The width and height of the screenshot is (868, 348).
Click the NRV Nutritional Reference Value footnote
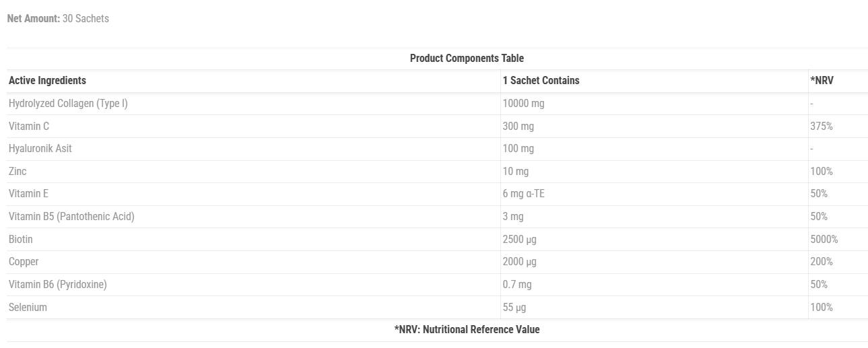pyautogui.click(x=467, y=330)
